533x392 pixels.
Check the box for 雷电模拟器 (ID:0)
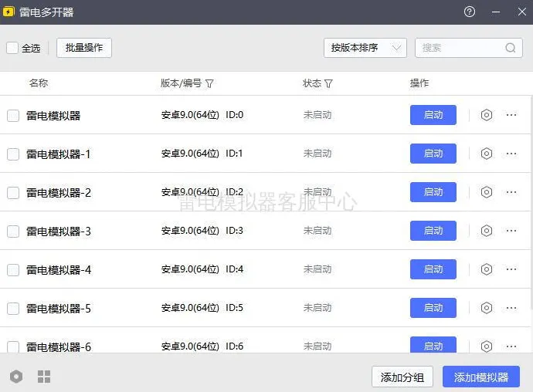(x=13, y=116)
